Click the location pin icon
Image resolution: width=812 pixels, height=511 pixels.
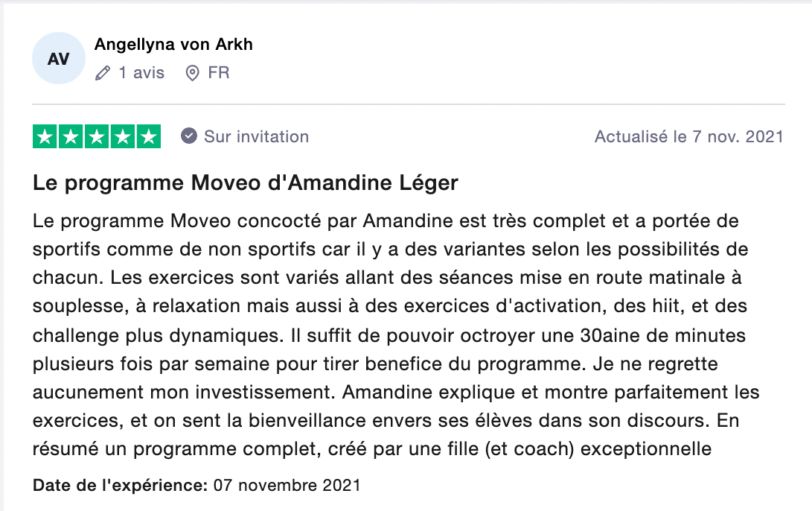(192, 73)
